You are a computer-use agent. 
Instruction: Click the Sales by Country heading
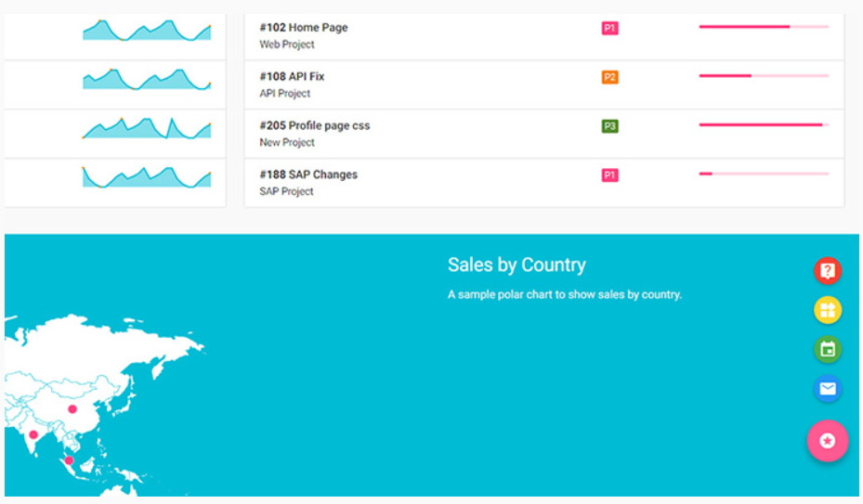click(x=516, y=265)
